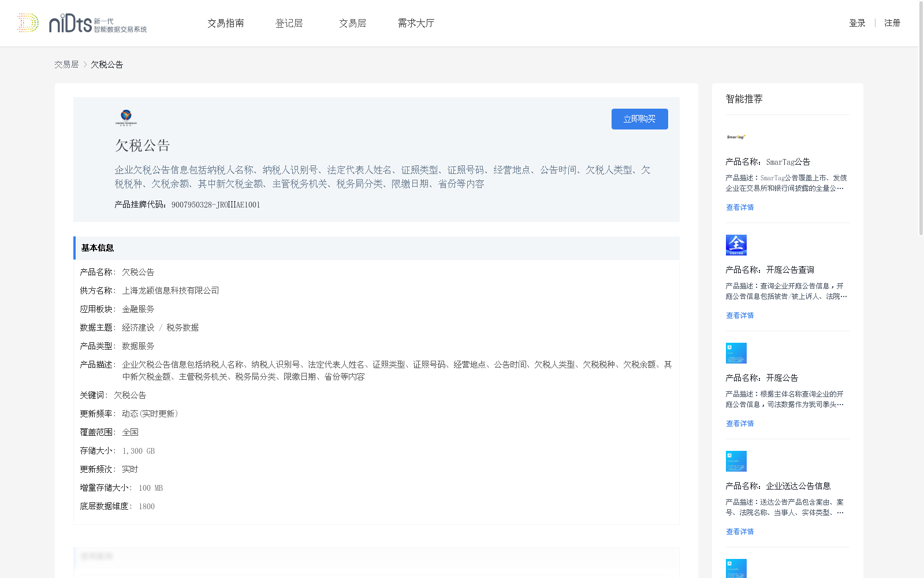
Task: Click the 立即购买 button
Action: [x=640, y=119]
